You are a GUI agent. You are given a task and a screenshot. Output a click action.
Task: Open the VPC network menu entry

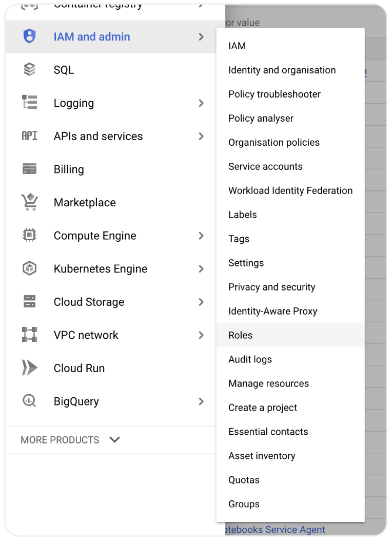pyautogui.click(x=111, y=335)
